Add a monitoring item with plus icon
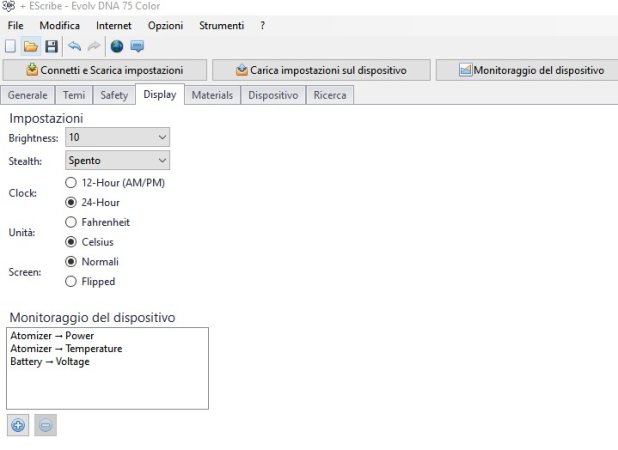Image resolution: width=618 pixels, height=450 pixels. [18, 425]
